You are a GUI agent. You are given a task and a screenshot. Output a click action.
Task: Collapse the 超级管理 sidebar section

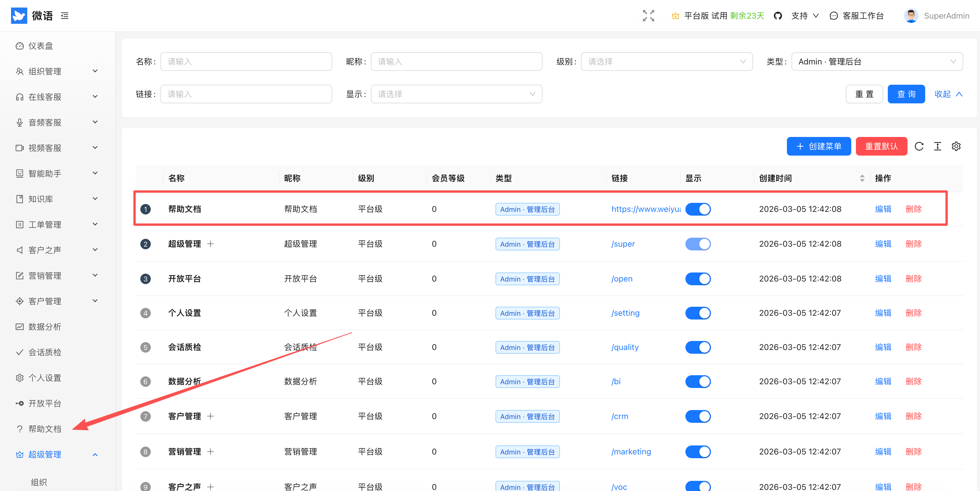[57, 454]
